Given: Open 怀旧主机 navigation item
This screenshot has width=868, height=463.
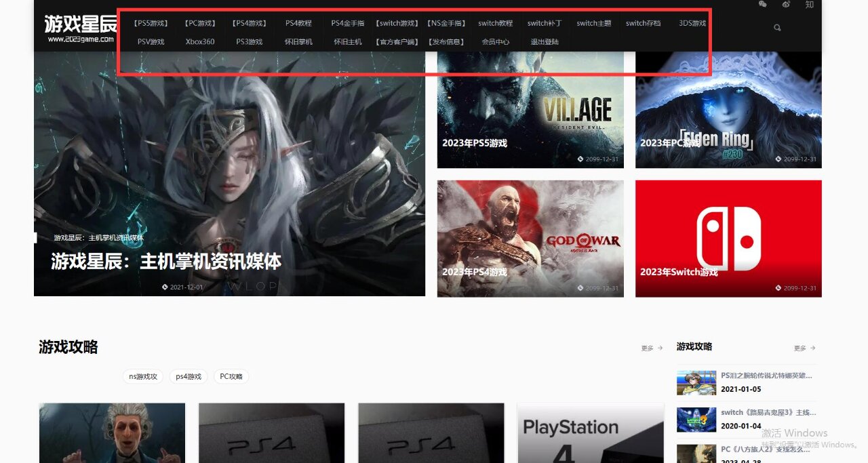Looking at the screenshot, I should click(347, 41).
